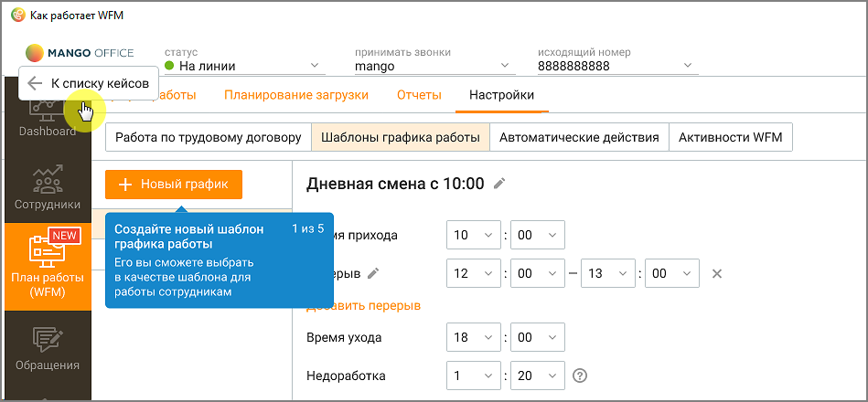Open break start hour dropdown showing 12
Screen dimensions: 868x402
[473, 274]
